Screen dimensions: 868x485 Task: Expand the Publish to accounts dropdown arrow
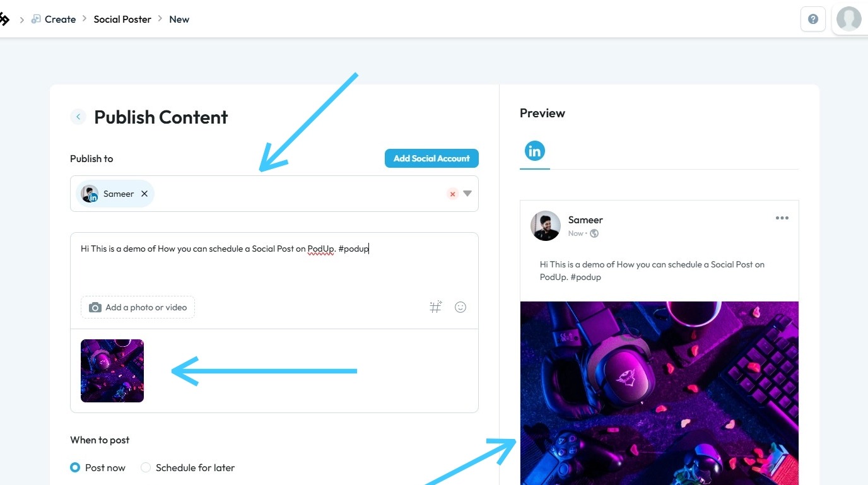pyautogui.click(x=467, y=194)
